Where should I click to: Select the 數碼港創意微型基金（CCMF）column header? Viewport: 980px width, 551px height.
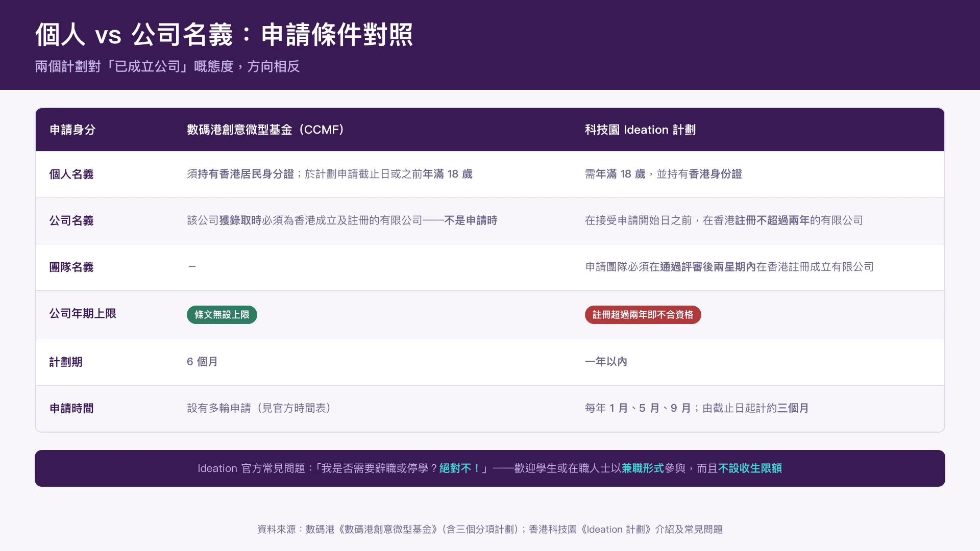265,130
